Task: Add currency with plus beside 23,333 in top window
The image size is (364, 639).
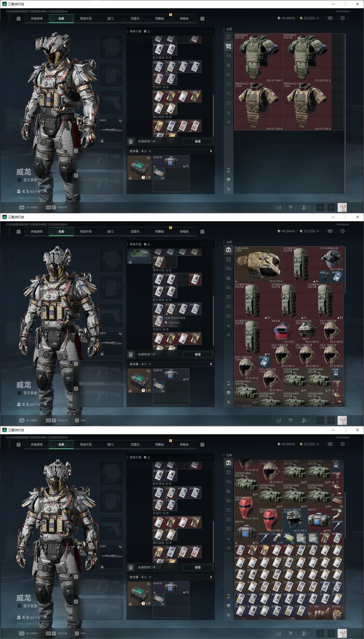Action: tap(318, 18)
